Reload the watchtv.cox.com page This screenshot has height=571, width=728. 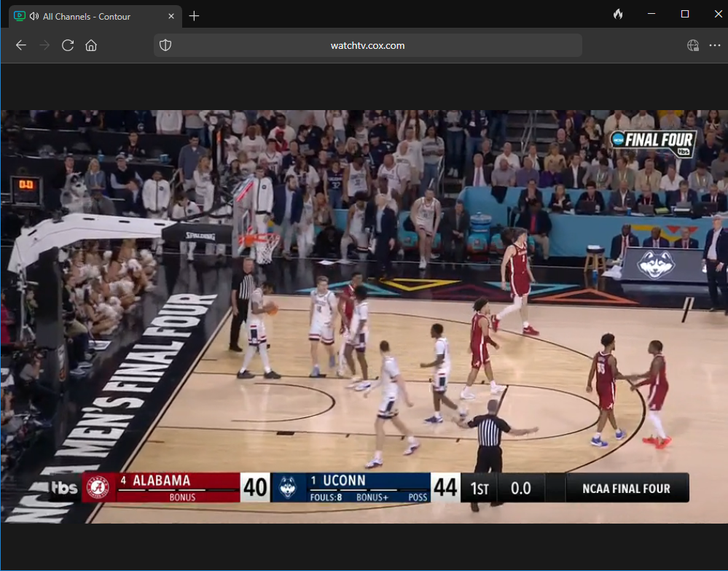tap(68, 45)
